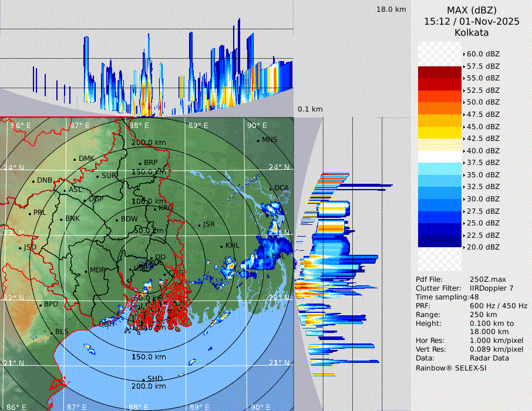Click the MNS station marker dot
This screenshot has width=532, height=411.
pos(258,140)
